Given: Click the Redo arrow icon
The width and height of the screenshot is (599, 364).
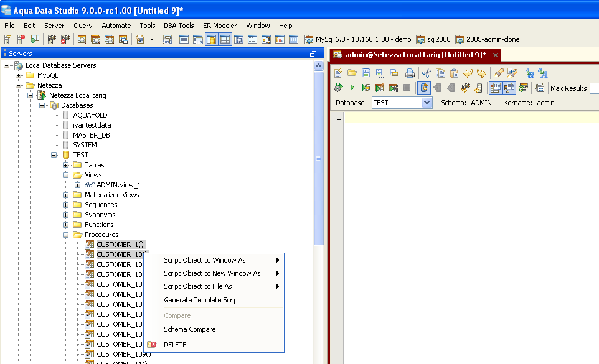Looking at the screenshot, I should [481, 73].
